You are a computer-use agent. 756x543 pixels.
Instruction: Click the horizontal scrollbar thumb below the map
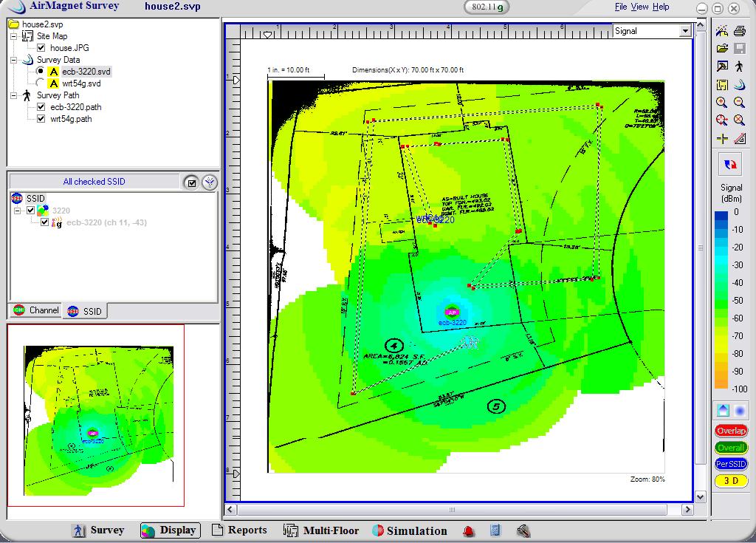tap(452, 509)
